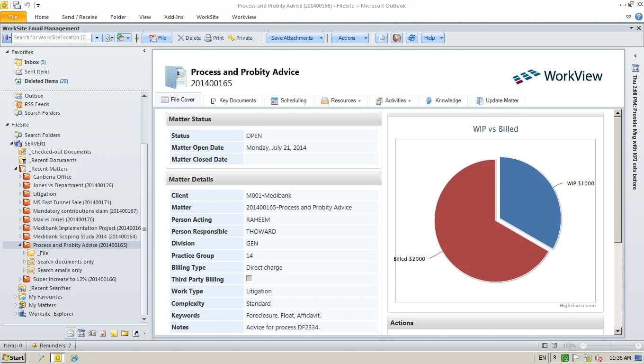The height and width of the screenshot is (364, 644).
Task: Toggle the Third Party Billing checkbox
Action: (x=249, y=279)
